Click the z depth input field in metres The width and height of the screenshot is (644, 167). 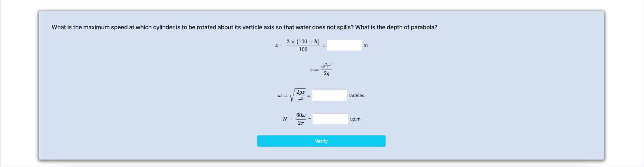coord(344,45)
